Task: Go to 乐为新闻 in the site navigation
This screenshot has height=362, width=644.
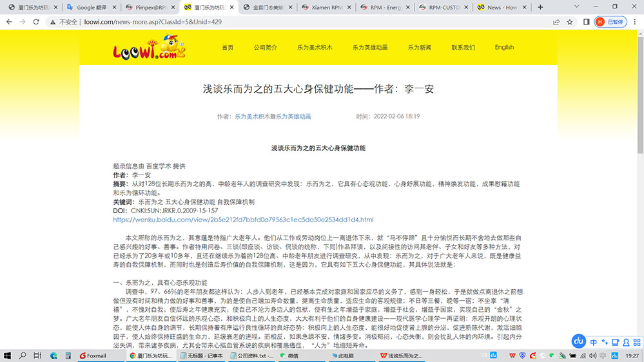Action: 419,48
